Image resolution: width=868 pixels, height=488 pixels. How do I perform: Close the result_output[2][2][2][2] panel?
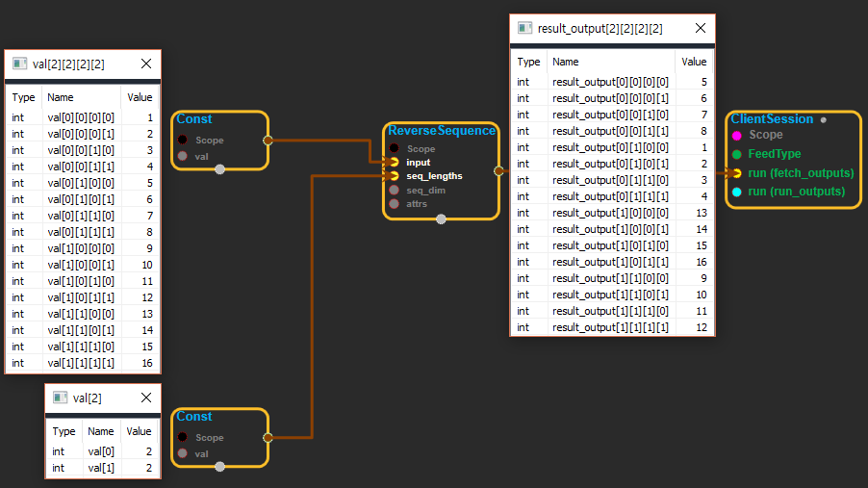coord(697,28)
